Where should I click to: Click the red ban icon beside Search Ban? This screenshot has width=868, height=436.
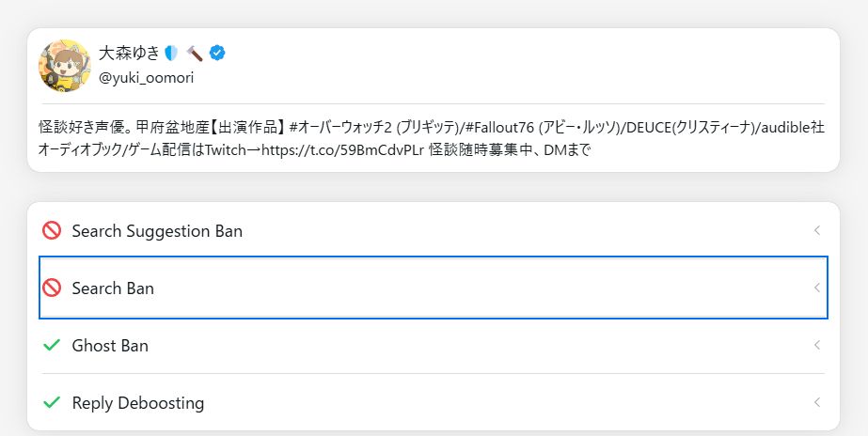pyautogui.click(x=52, y=288)
